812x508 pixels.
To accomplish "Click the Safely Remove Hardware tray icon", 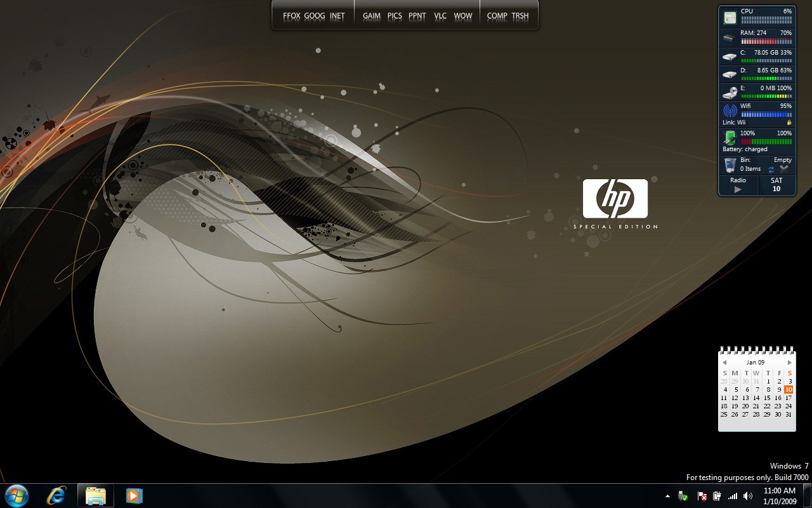I will (683, 496).
